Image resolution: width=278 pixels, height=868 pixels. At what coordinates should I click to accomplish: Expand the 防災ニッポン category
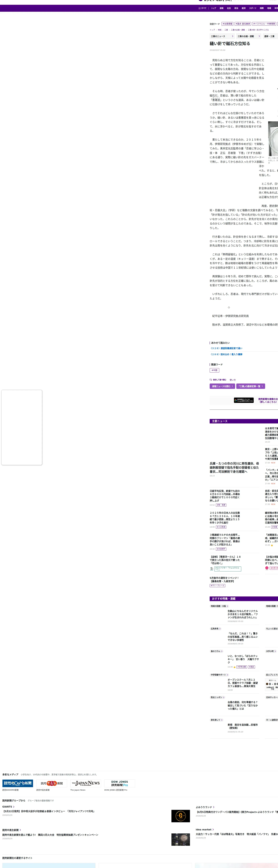coord(218,697)
